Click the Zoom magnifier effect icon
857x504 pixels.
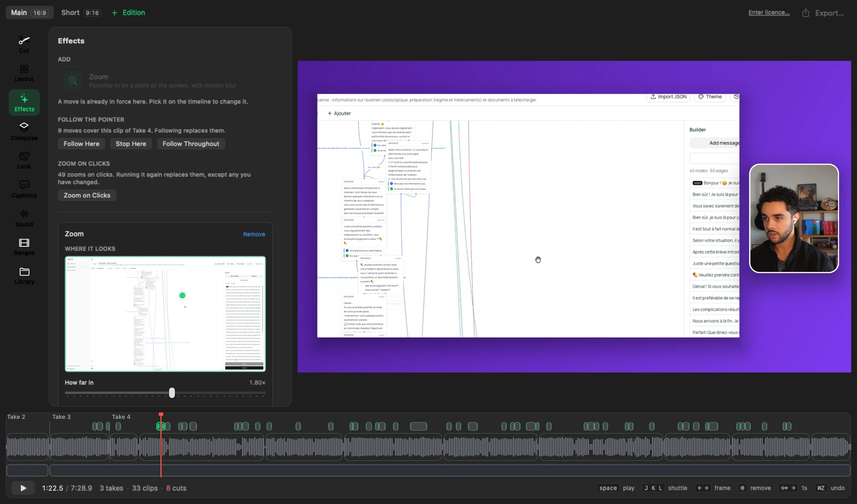[73, 81]
